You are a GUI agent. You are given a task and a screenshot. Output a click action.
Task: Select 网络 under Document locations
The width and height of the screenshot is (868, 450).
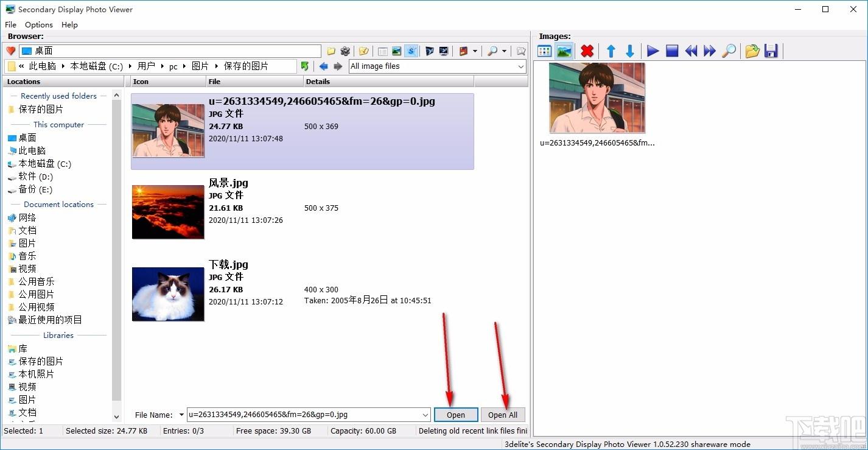27,217
